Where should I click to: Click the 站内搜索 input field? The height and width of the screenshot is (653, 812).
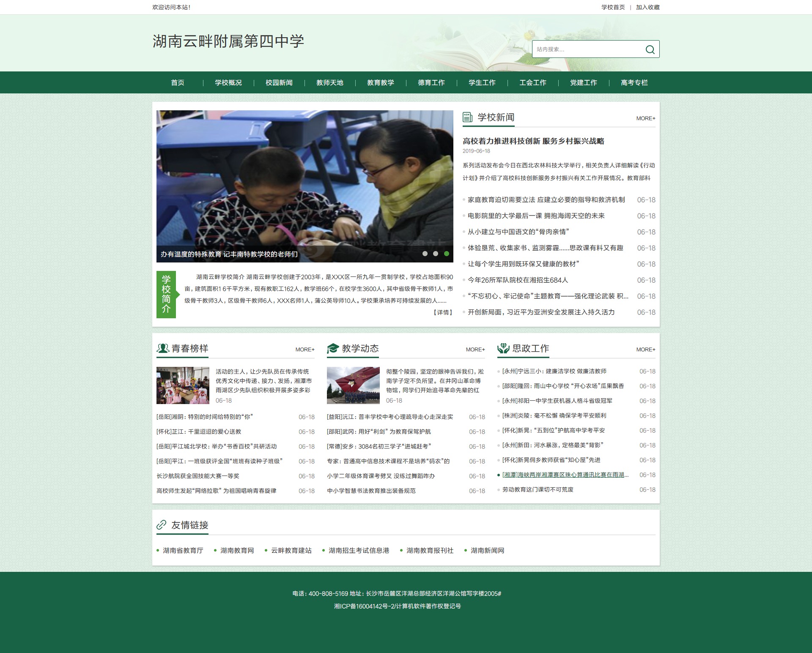pyautogui.click(x=588, y=49)
